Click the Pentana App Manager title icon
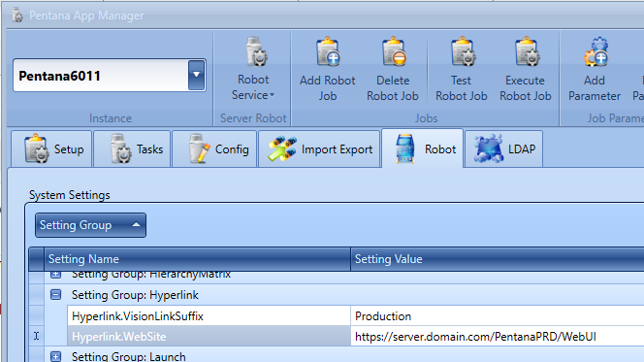644x362 pixels. (17, 16)
